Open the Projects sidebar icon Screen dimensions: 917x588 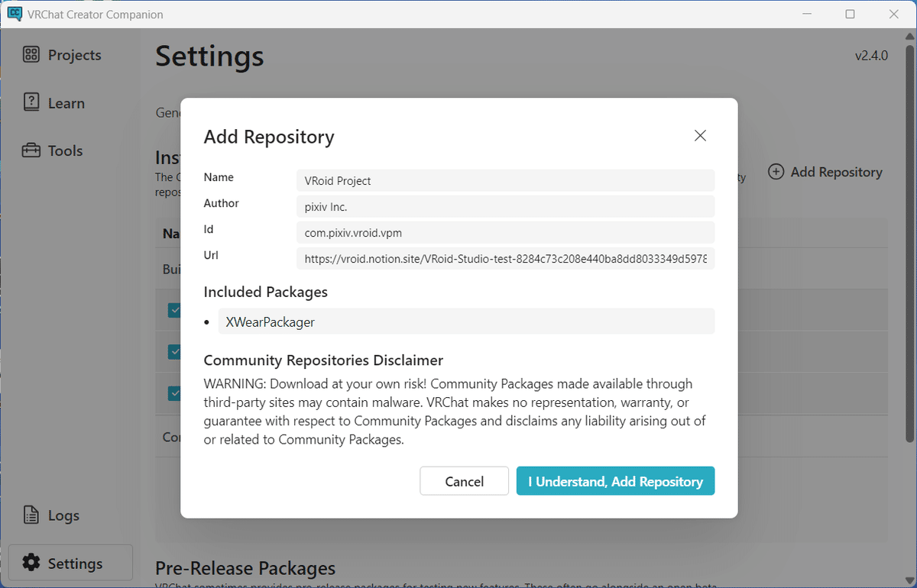(31, 55)
